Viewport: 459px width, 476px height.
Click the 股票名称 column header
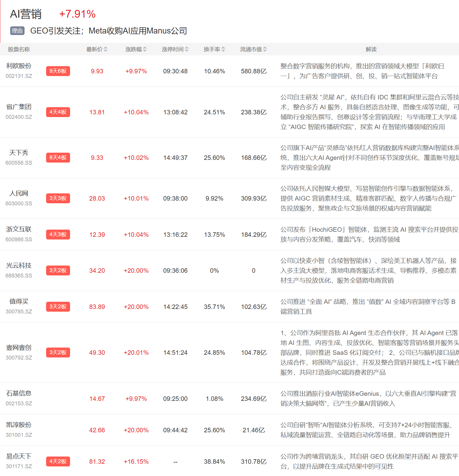(19, 49)
